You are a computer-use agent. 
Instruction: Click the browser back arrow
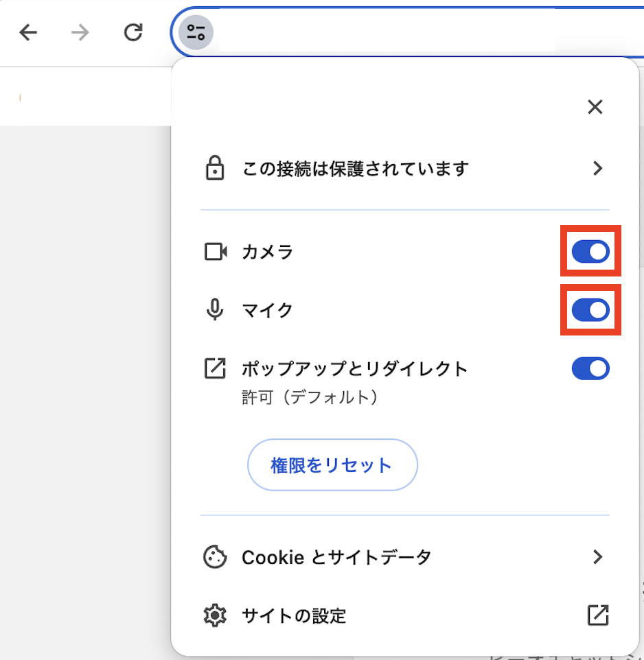pos(28,32)
